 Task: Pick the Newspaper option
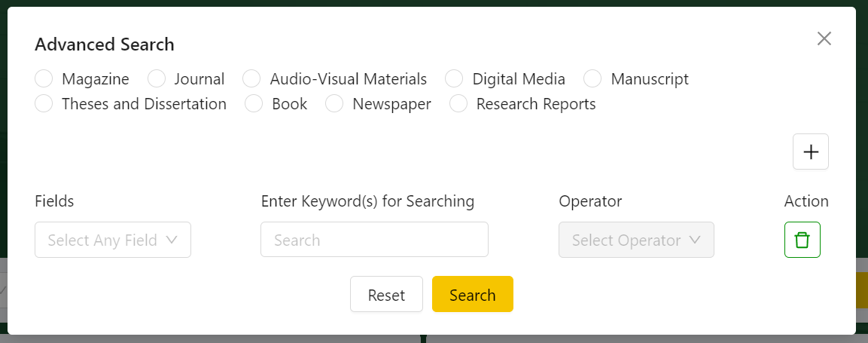pyautogui.click(x=335, y=104)
